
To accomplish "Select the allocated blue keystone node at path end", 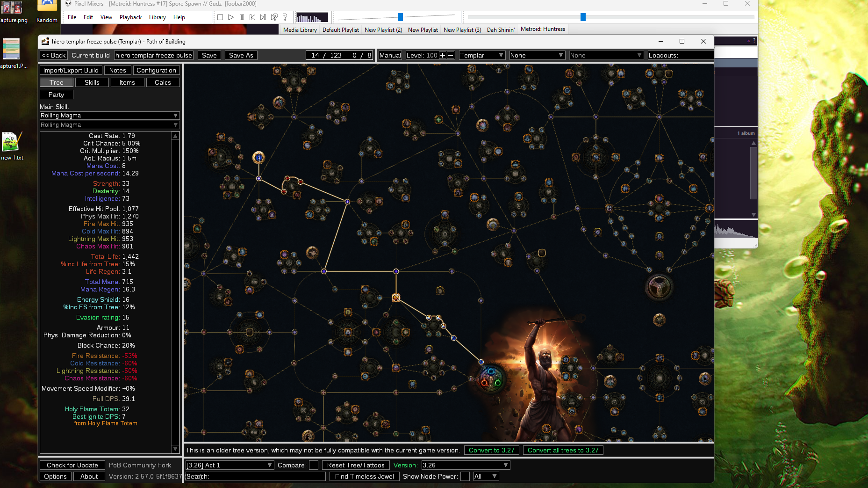I will point(258,158).
